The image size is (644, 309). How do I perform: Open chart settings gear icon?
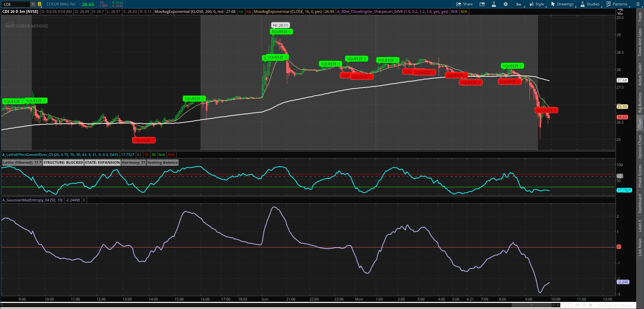point(506,4)
